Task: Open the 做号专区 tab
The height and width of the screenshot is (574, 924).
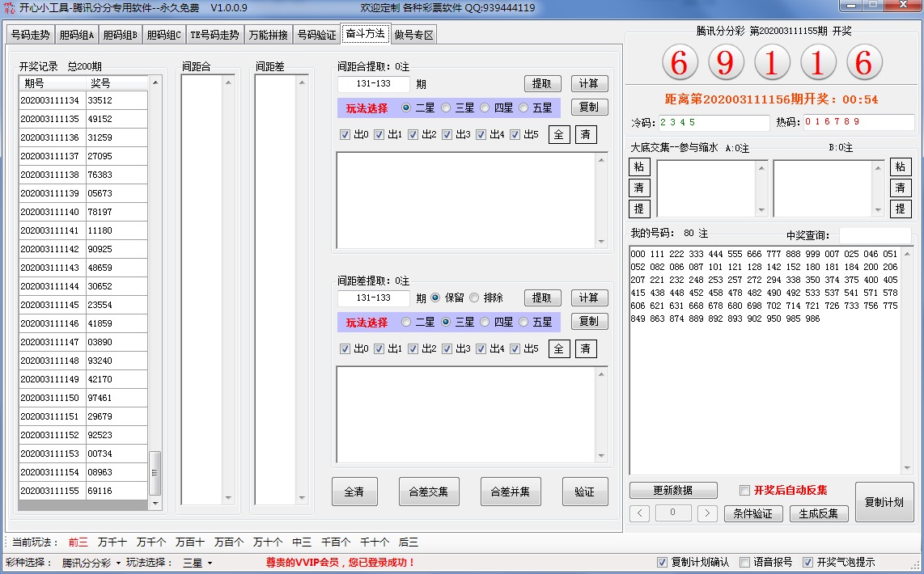Action: 414,35
